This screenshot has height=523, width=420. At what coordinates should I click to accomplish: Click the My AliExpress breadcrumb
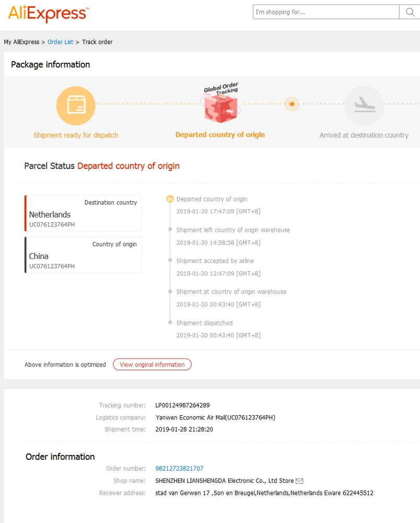click(x=21, y=42)
